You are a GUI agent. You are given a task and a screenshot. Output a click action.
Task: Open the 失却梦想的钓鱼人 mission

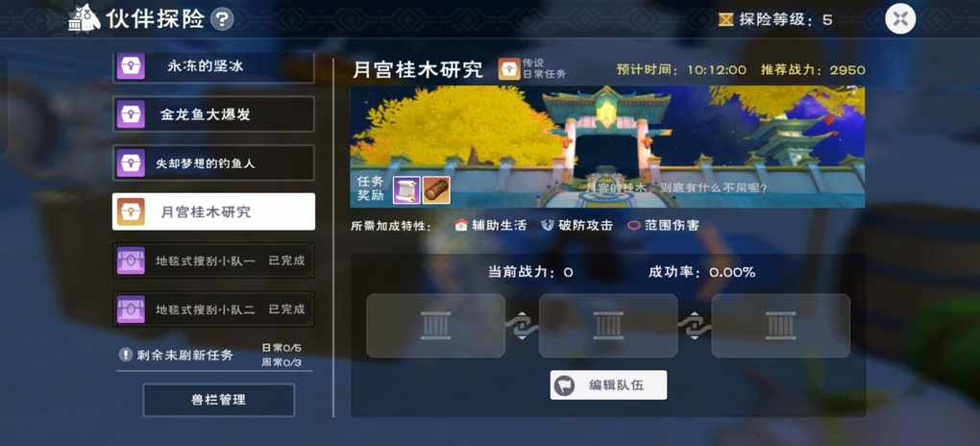pos(213,163)
